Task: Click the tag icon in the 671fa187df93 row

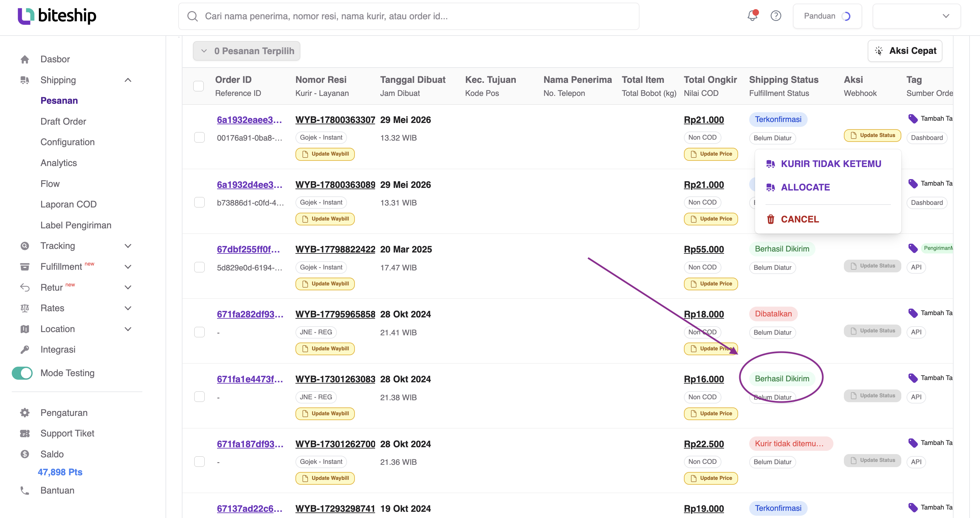Action: coord(913,443)
